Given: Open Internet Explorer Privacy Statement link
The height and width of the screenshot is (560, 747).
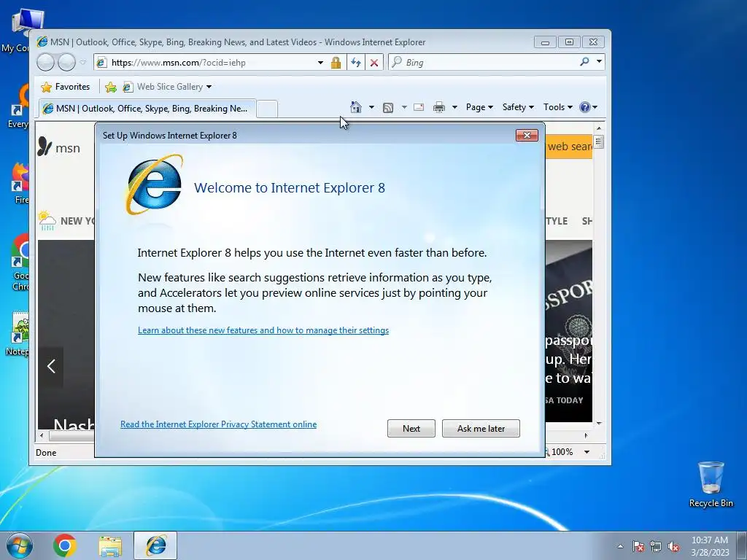Looking at the screenshot, I should coord(218,424).
